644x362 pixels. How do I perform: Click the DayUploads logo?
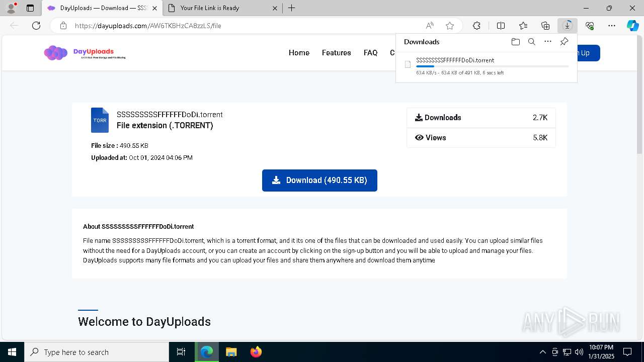[85, 53]
